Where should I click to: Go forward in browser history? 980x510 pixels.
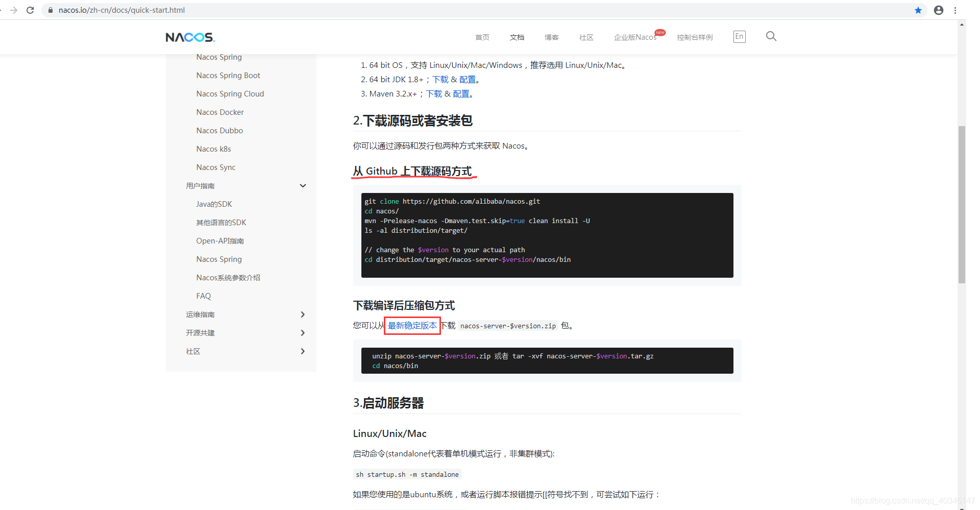(14, 10)
